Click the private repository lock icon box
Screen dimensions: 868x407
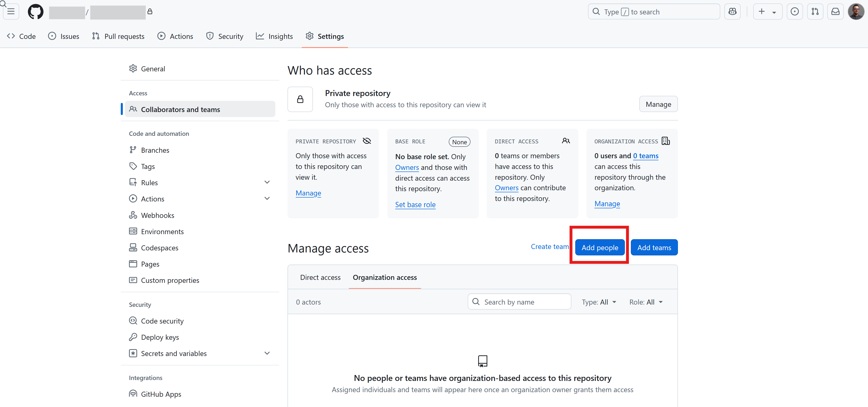tap(300, 99)
